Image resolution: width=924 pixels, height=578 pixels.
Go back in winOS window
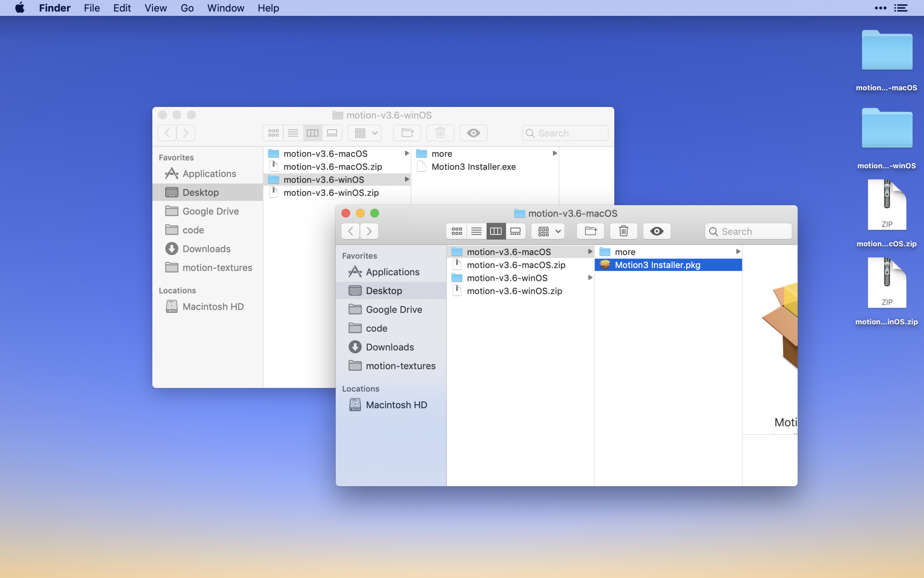[167, 133]
